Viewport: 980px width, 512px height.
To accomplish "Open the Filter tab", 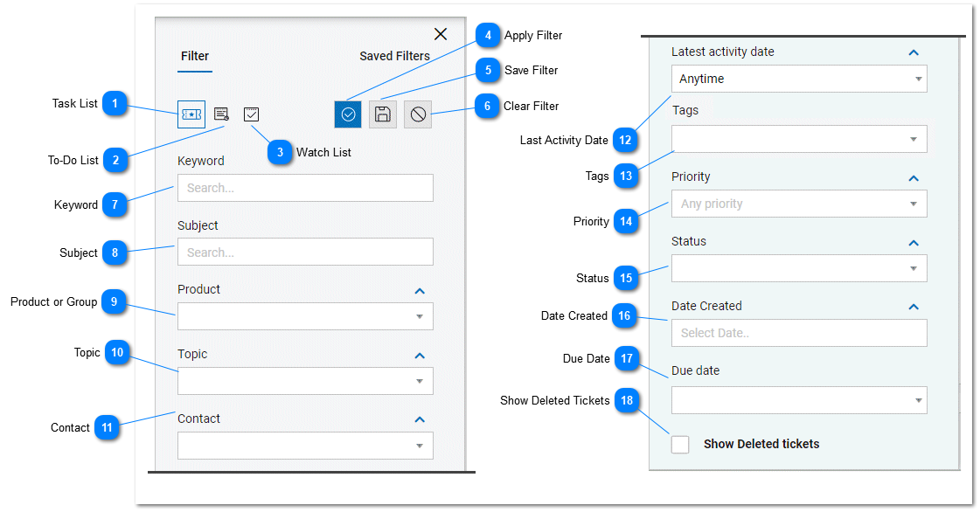I will [195, 56].
